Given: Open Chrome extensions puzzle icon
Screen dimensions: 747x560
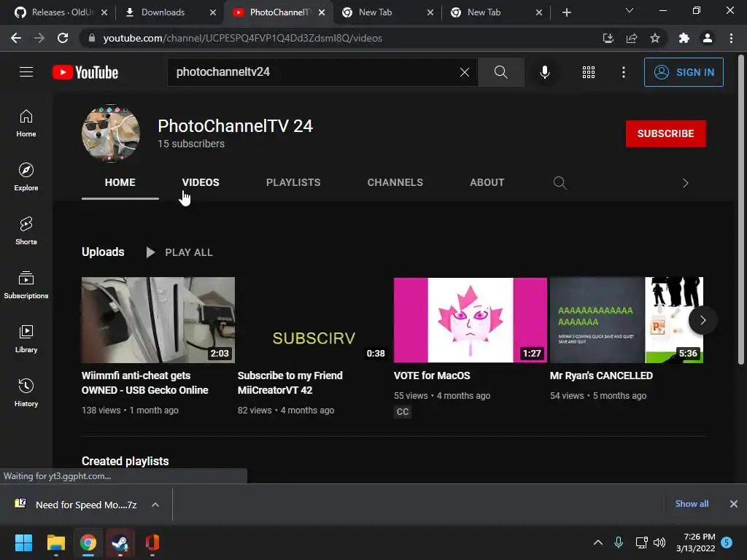Looking at the screenshot, I should tap(684, 38).
